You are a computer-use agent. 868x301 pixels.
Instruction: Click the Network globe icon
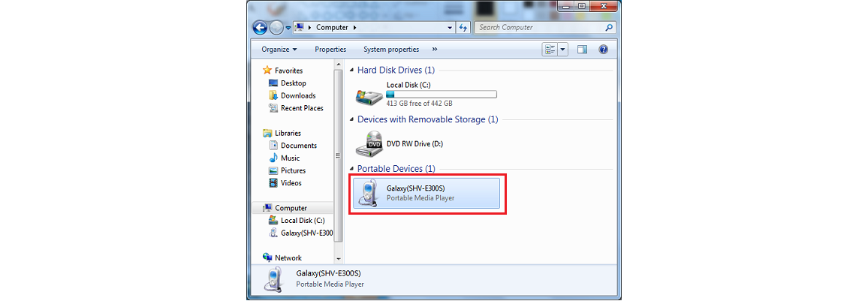[x=267, y=258]
